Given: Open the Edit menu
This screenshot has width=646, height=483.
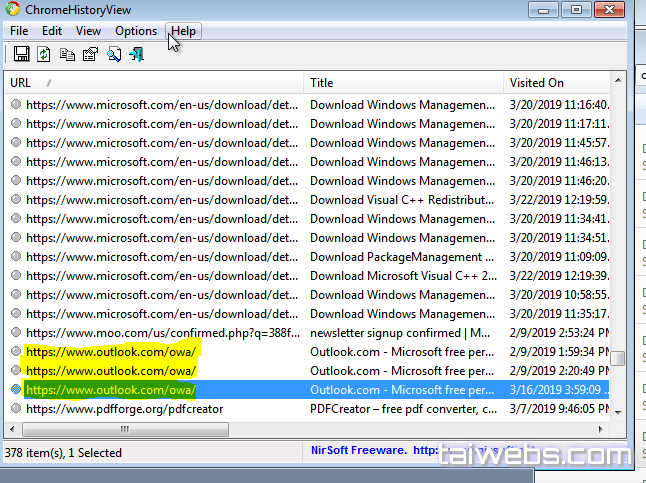Looking at the screenshot, I should click(x=52, y=31).
